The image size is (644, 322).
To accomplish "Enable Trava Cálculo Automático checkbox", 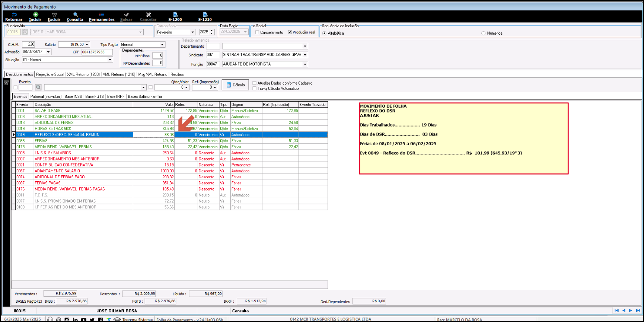I will 255,88.
